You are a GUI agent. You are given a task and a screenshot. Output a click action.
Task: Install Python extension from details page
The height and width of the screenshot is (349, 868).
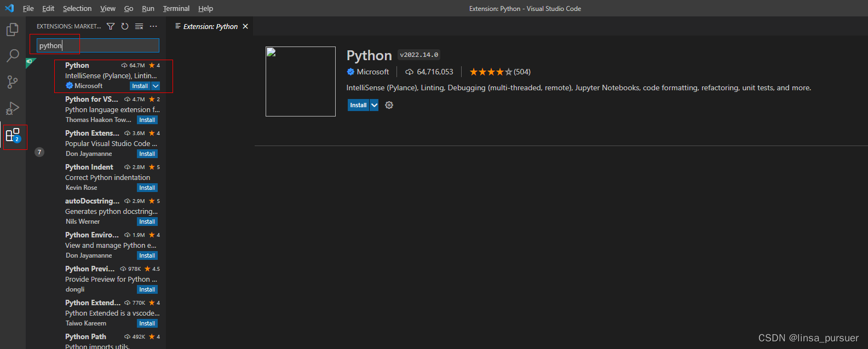click(x=359, y=105)
